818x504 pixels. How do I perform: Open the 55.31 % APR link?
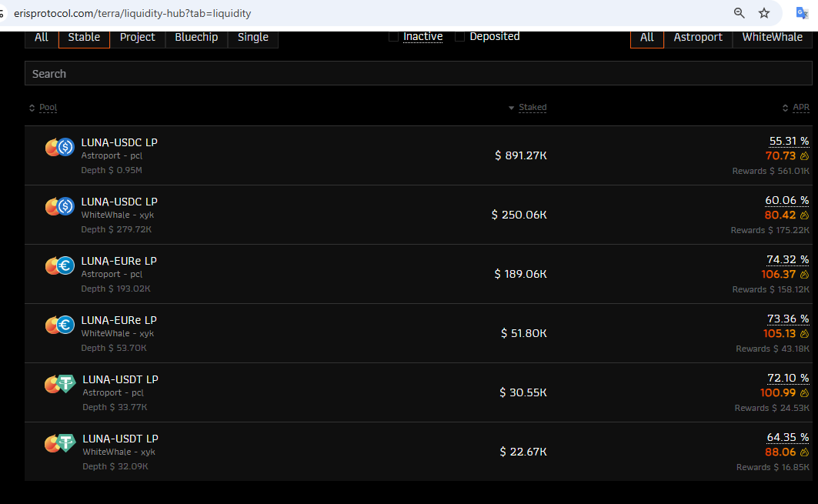point(789,141)
